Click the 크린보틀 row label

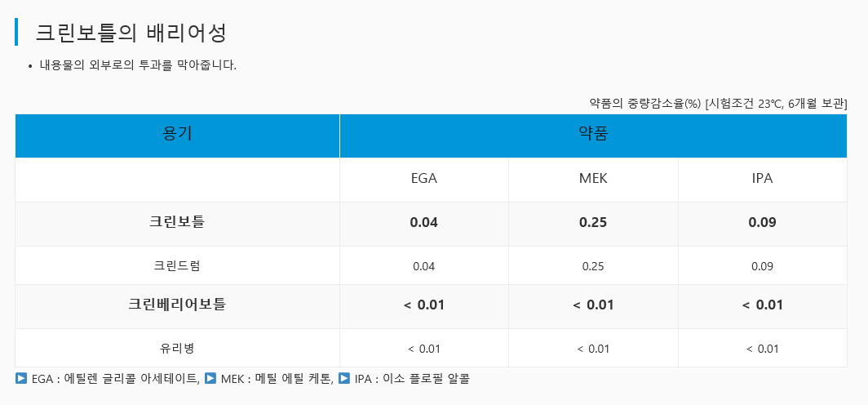coord(177,222)
